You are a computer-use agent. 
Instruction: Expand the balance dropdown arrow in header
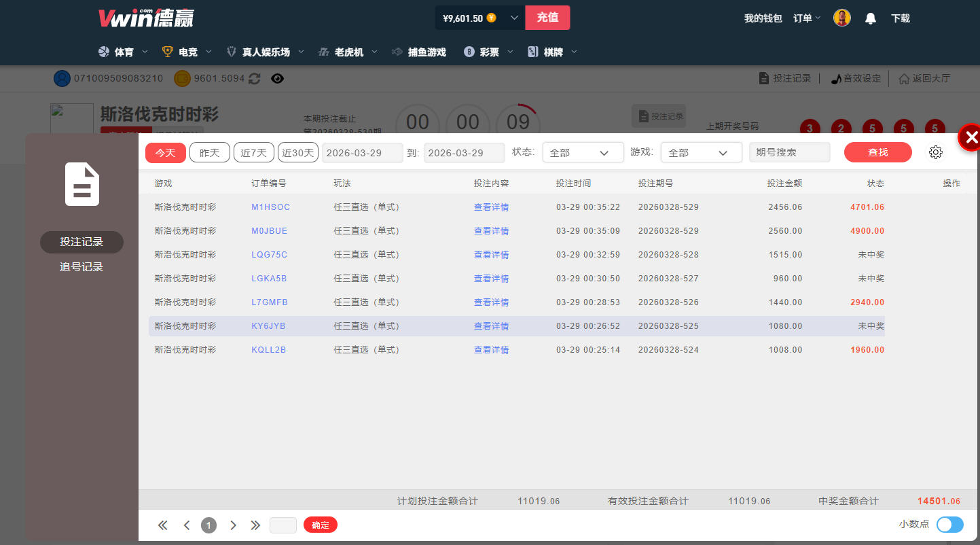click(514, 18)
